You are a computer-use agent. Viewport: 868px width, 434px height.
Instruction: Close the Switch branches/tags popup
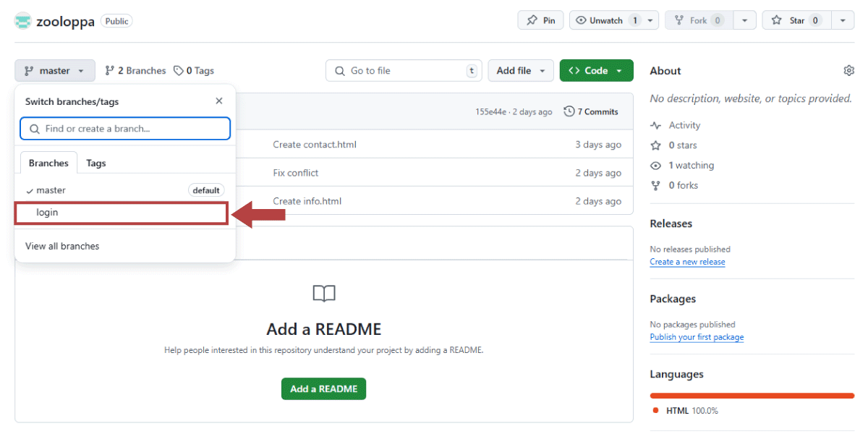219,101
